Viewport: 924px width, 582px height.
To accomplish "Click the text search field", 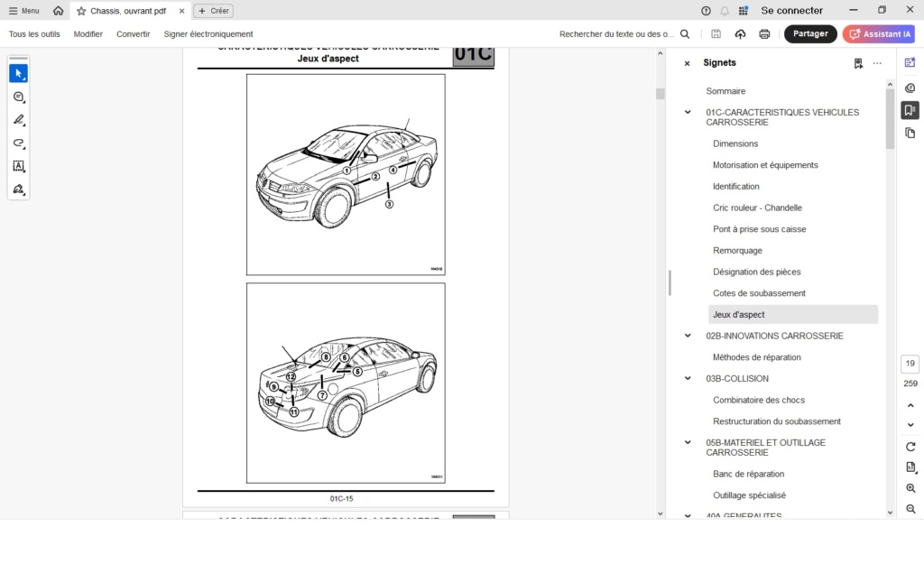I will [615, 34].
